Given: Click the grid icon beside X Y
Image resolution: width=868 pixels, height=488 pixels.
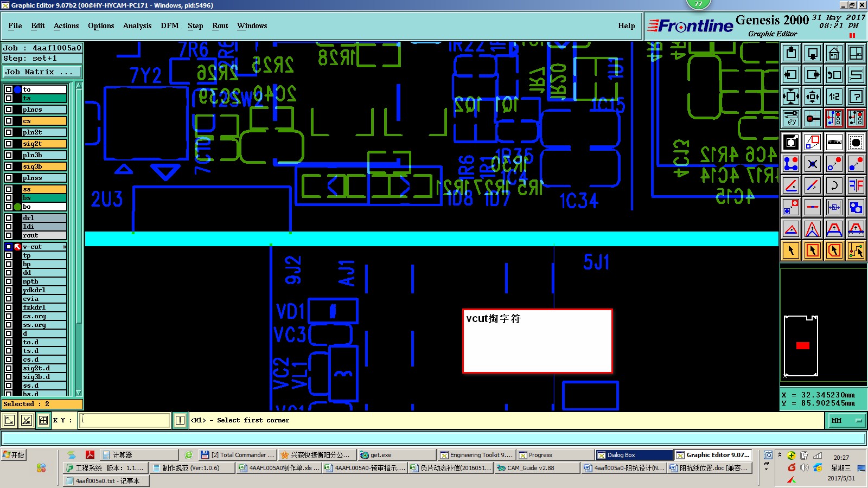Looking at the screenshot, I should [43, 420].
